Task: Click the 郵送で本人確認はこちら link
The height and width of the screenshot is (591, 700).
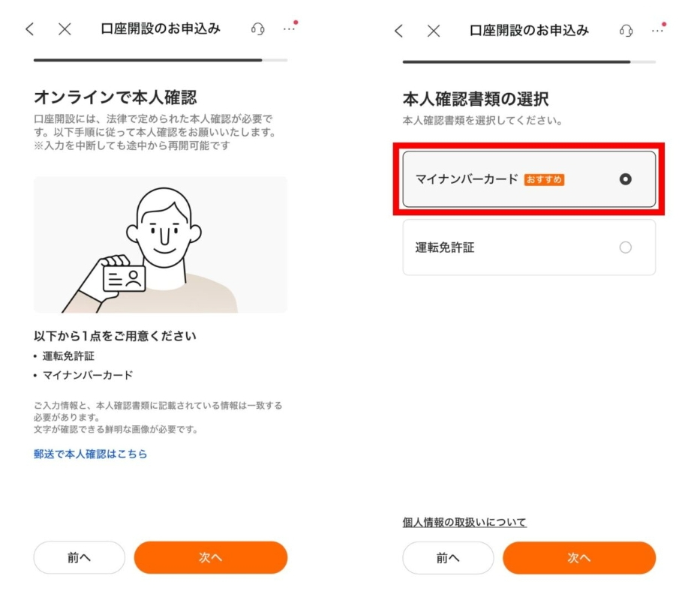Action: (x=90, y=454)
